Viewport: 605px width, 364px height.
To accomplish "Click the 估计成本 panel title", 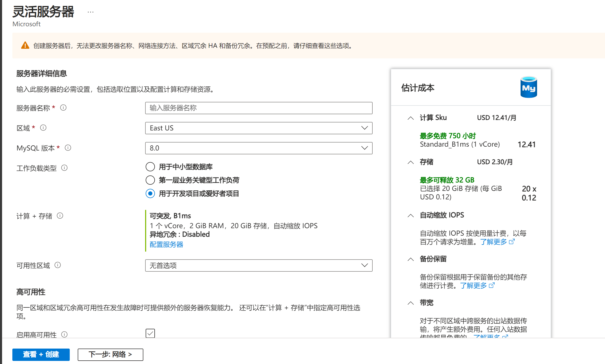I will pos(418,88).
